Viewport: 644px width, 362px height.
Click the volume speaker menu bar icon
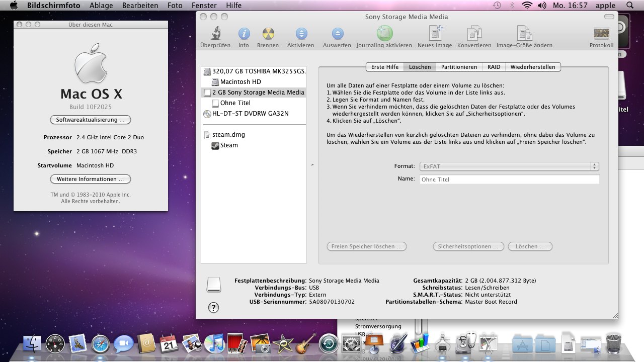542,5
